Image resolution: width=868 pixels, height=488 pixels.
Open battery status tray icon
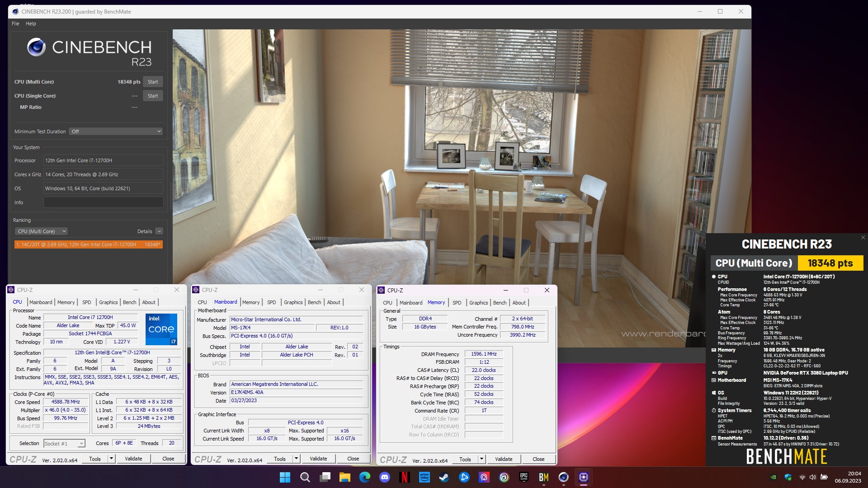[824, 477]
